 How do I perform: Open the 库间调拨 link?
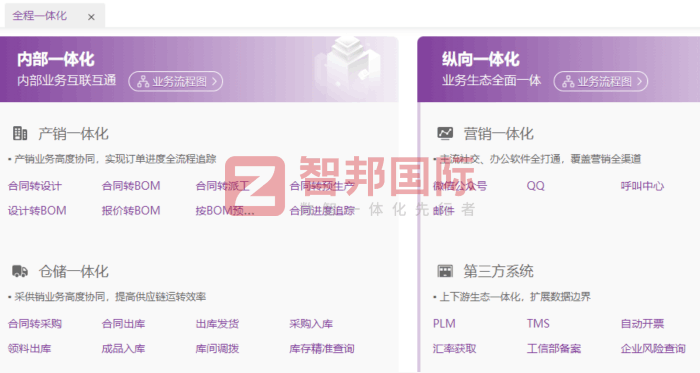[x=217, y=348]
